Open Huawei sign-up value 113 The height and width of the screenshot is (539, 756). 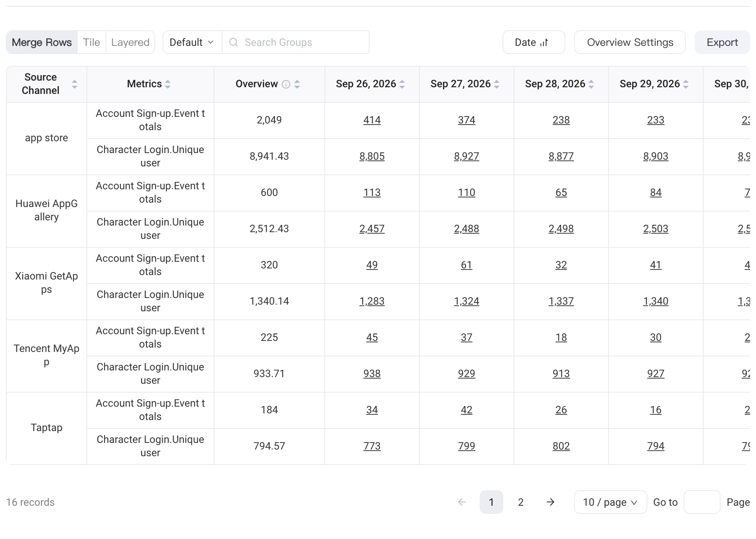372,193
